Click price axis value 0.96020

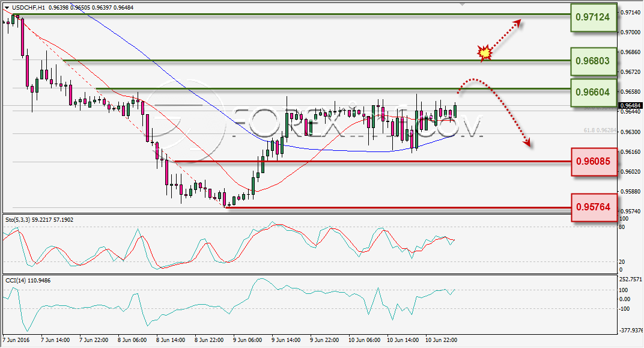pos(630,171)
